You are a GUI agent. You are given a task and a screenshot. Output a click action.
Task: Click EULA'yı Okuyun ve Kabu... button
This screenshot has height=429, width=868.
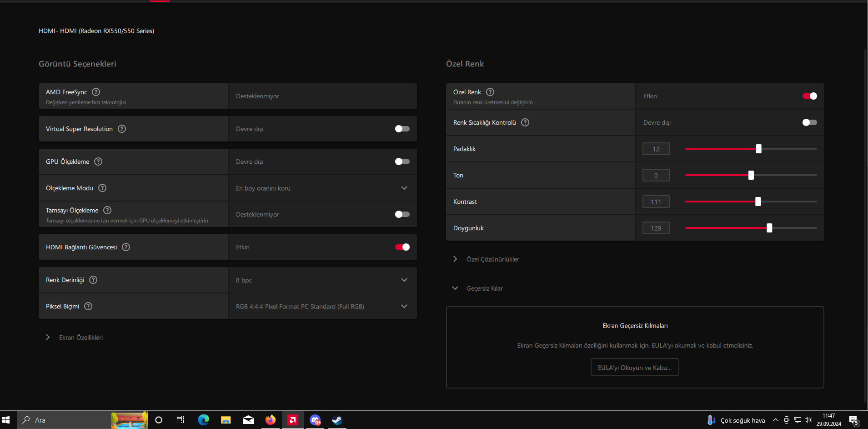pyautogui.click(x=635, y=368)
